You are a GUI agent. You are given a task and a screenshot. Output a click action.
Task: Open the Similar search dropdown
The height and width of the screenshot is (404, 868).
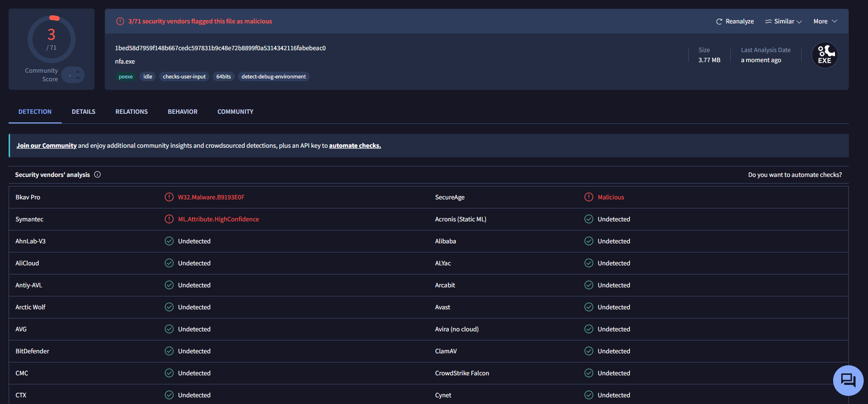pyautogui.click(x=783, y=22)
